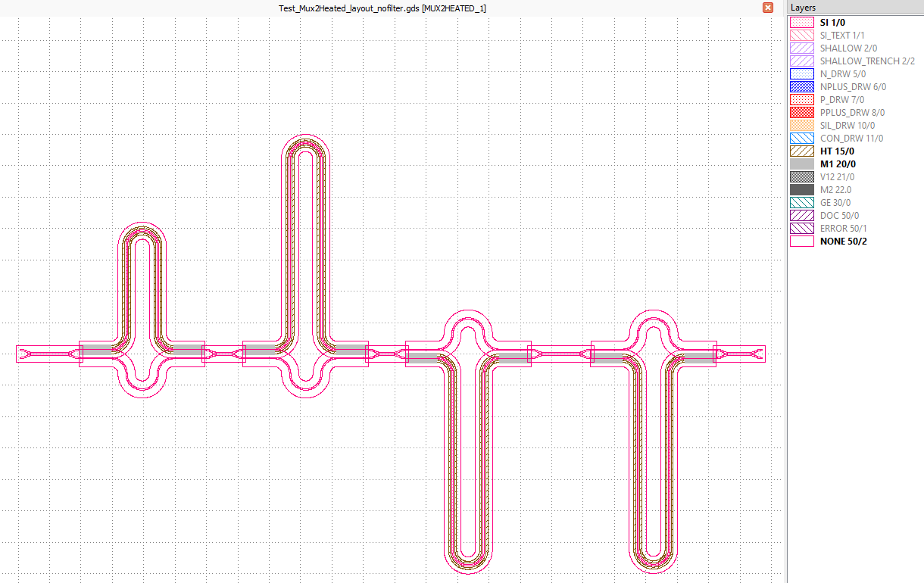The height and width of the screenshot is (583, 924).
Task: Select the SI_TEXT 1/1 layer entry
Action: point(842,36)
